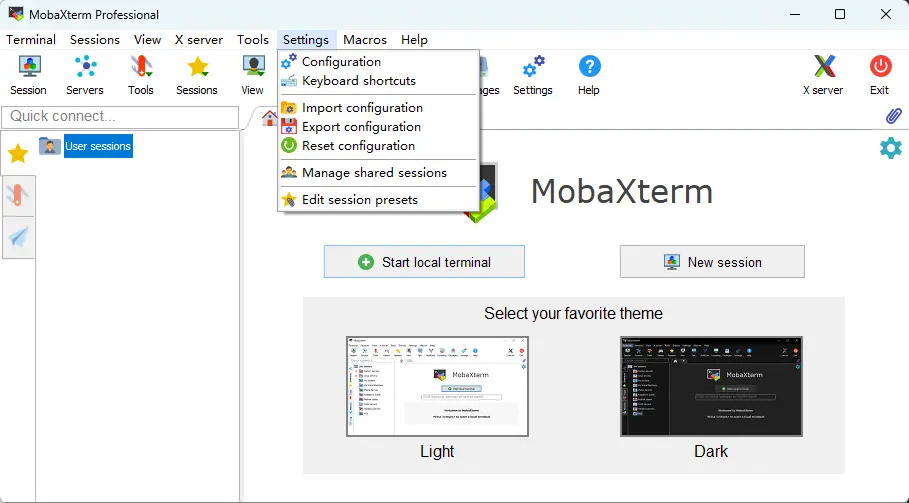Select the Dark theme thumbnail
Screen dimensions: 909x503
click(x=711, y=387)
